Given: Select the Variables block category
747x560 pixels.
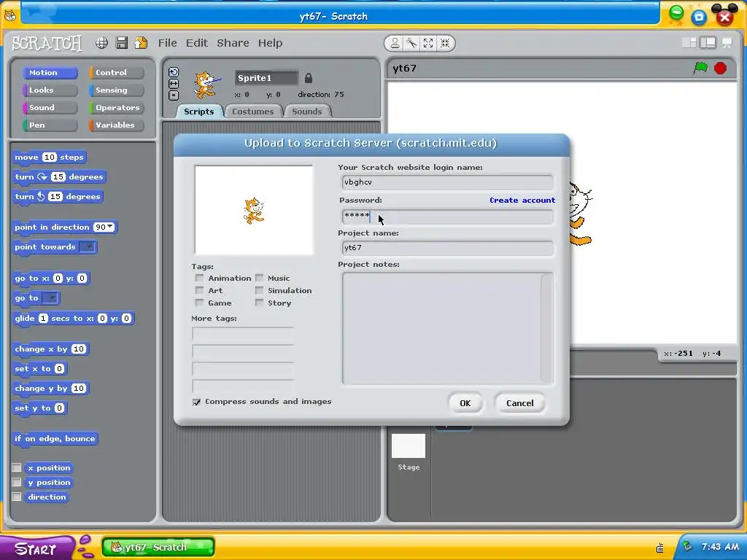Looking at the screenshot, I should tap(116, 125).
